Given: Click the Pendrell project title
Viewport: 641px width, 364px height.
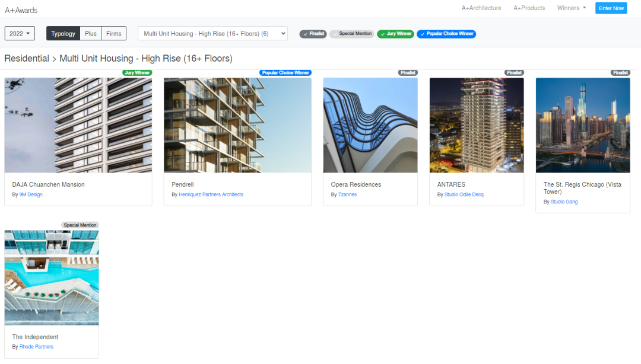Looking at the screenshot, I should pyautogui.click(x=183, y=184).
